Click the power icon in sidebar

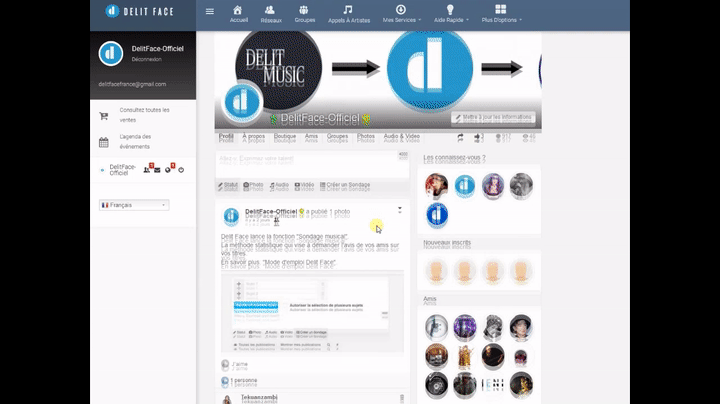[181, 170]
